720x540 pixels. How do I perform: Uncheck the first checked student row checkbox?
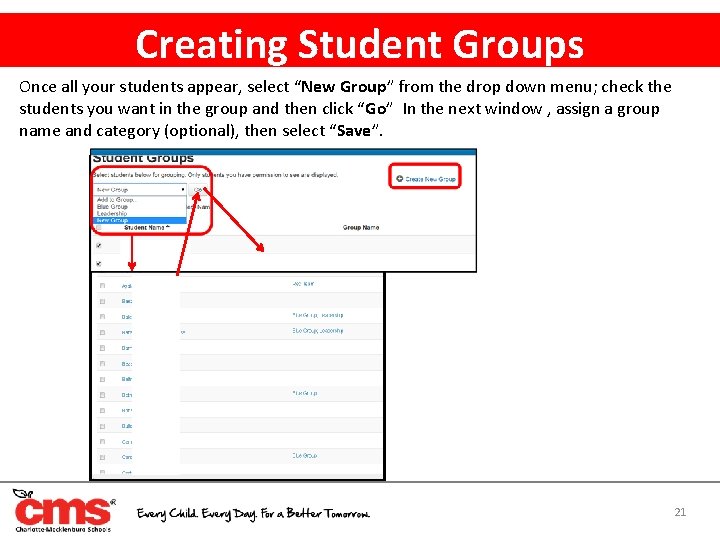click(99, 246)
